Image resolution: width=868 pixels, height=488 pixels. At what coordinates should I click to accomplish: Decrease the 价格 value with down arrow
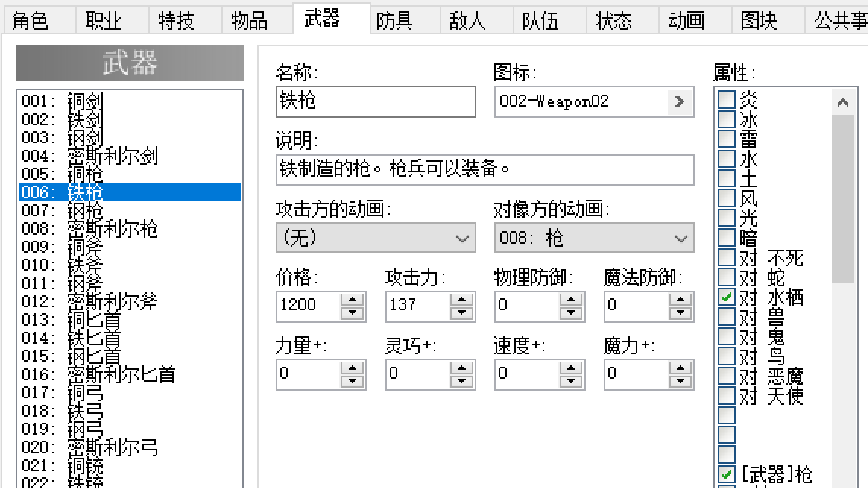(352, 313)
